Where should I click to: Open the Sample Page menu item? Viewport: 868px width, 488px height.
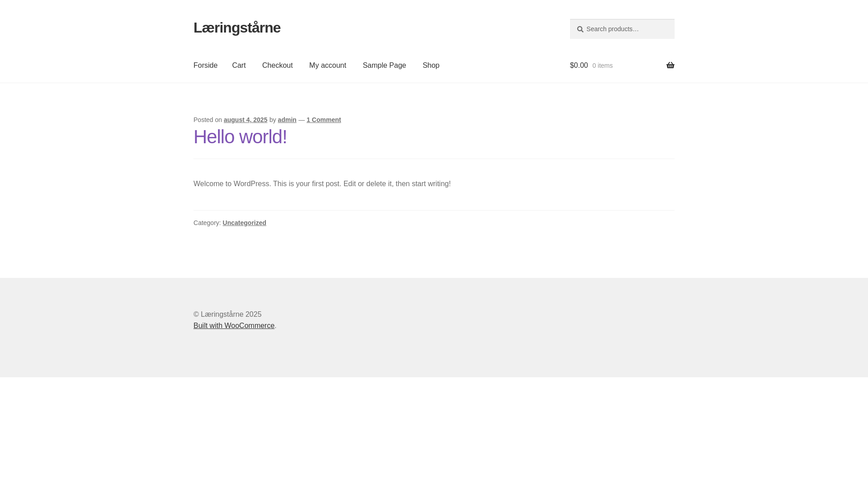pos(384,66)
